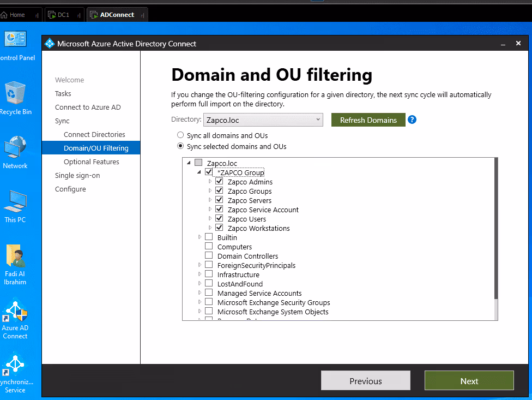The width and height of the screenshot is (532, 400).
Task: Uncheck the Zapco Service Account checkbox
Action: (219, 209)
